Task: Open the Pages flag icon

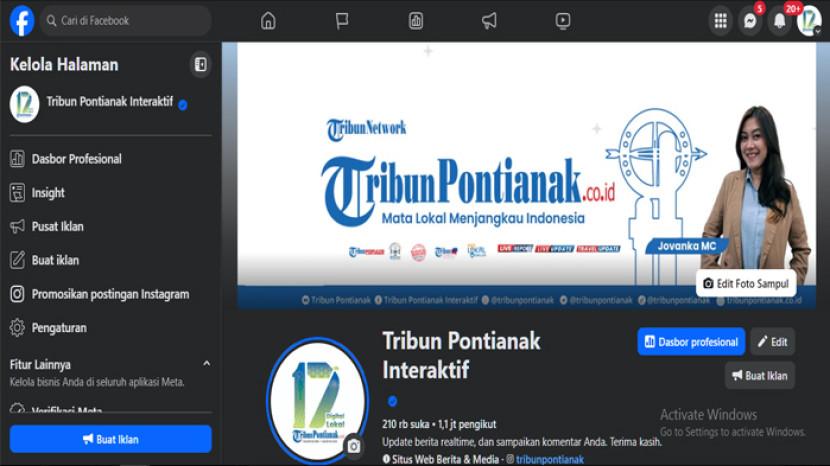Action: (x=342, y=21)
